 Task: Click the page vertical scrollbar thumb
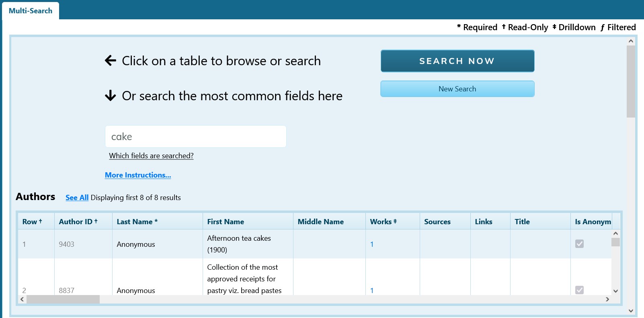(x=631, y=81)
